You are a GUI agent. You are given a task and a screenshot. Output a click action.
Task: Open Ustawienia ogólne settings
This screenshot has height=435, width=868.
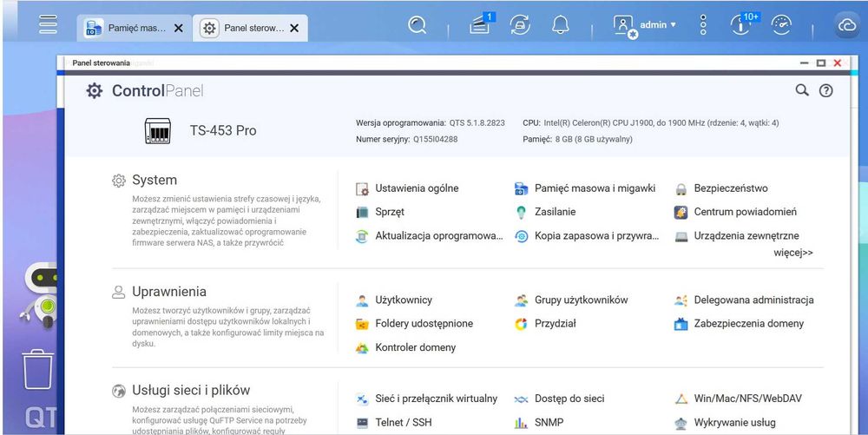pos(417,188)
